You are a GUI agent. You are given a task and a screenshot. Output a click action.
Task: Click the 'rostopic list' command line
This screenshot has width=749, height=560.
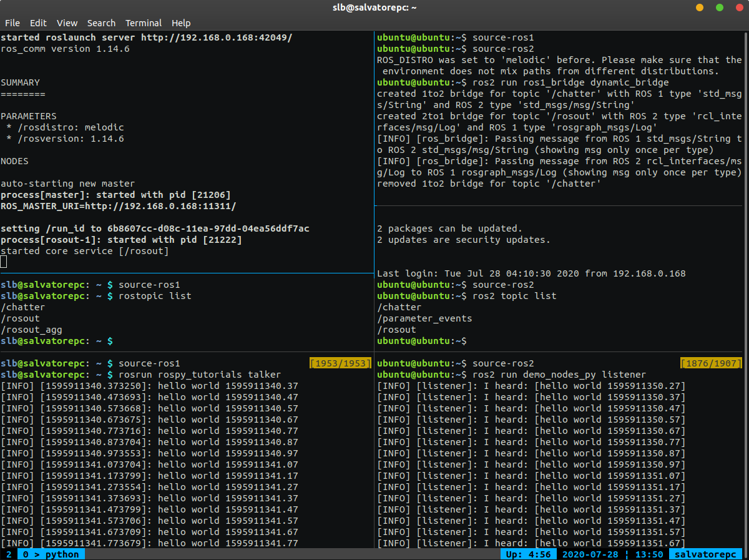[155, 296]
